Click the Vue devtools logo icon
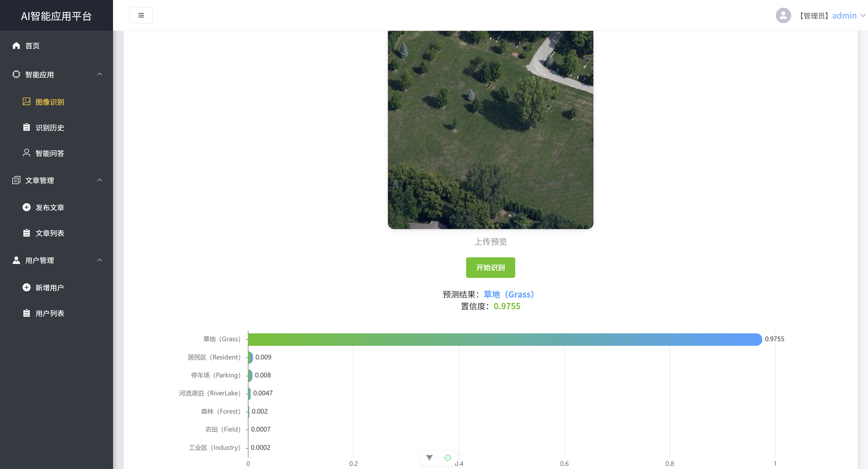 429,458
